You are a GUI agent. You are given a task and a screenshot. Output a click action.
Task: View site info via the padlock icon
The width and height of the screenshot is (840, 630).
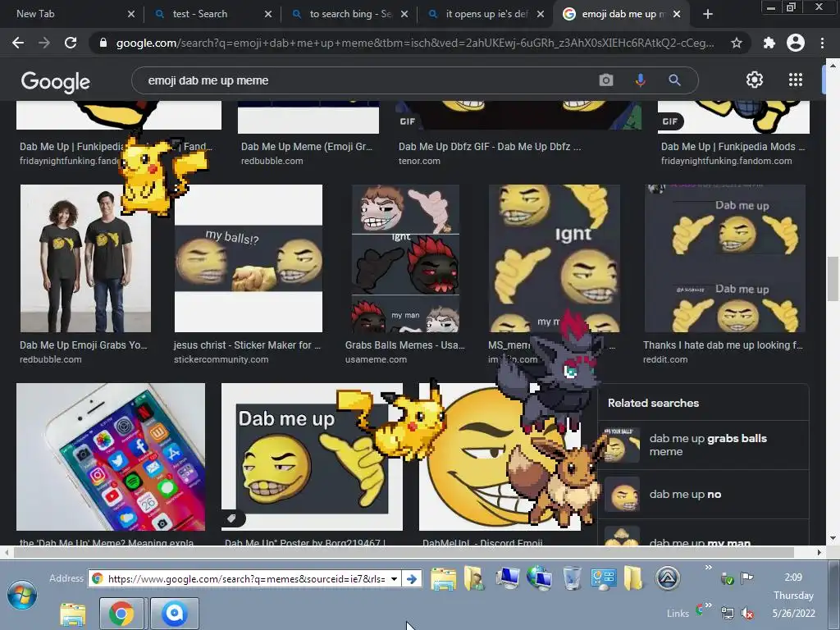(x=103, y=43)
